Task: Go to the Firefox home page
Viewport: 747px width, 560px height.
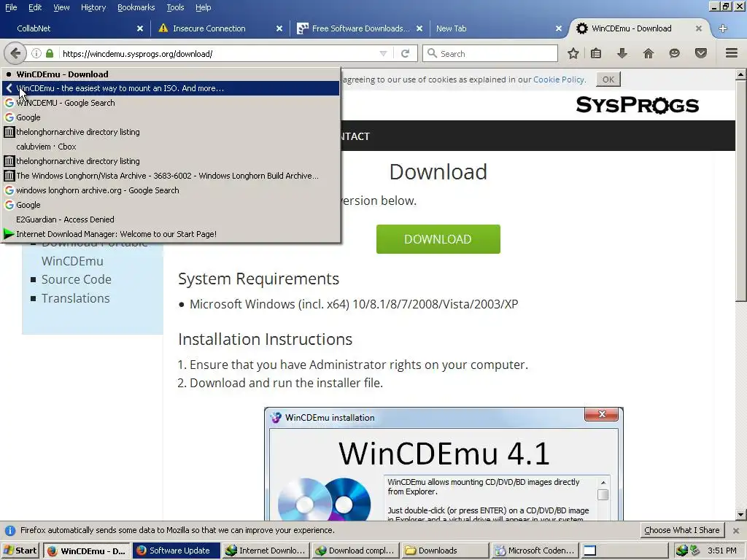Action: (x=649, y=53)
